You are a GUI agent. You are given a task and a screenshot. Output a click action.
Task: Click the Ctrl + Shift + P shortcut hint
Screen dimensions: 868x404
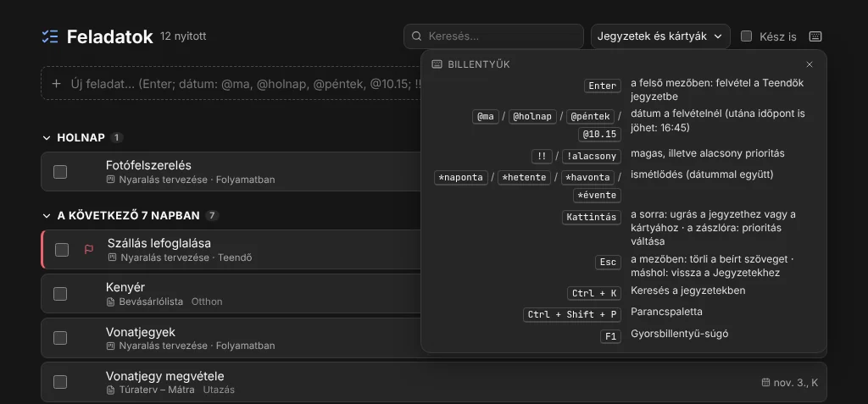coord(572,315)
